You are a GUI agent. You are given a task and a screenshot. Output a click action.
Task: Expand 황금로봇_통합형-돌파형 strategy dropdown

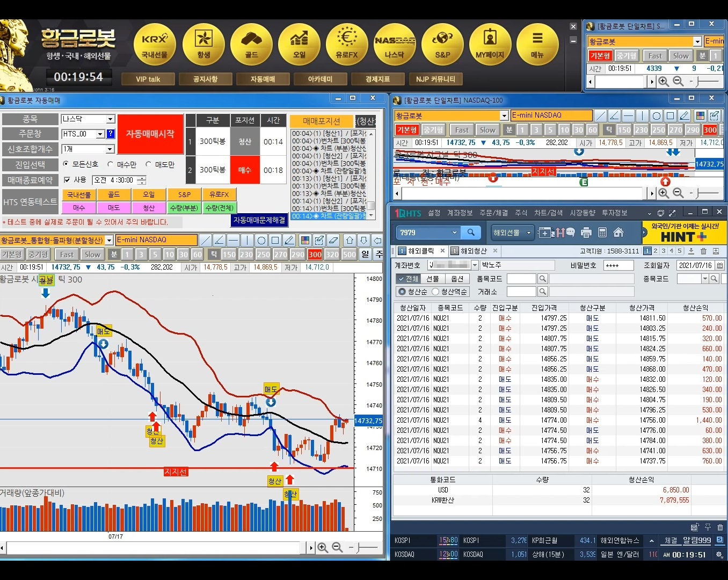(x=109, y=240)
